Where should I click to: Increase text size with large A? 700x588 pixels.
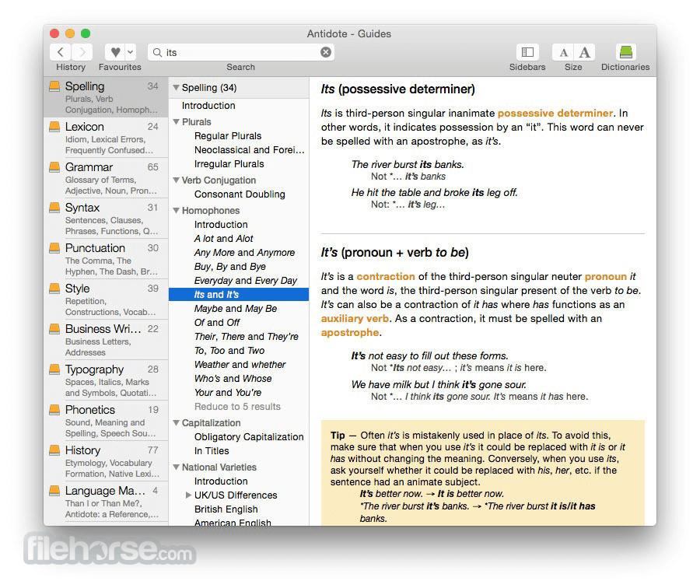584,52
